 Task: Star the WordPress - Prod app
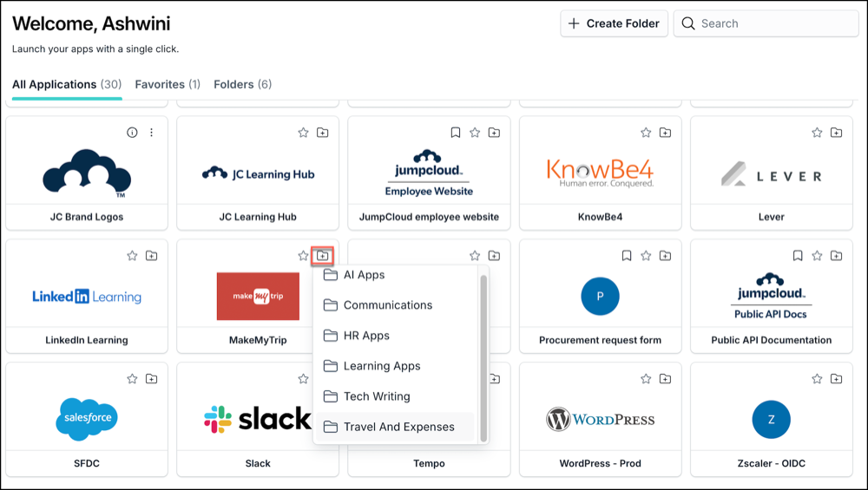coord(646,379)
